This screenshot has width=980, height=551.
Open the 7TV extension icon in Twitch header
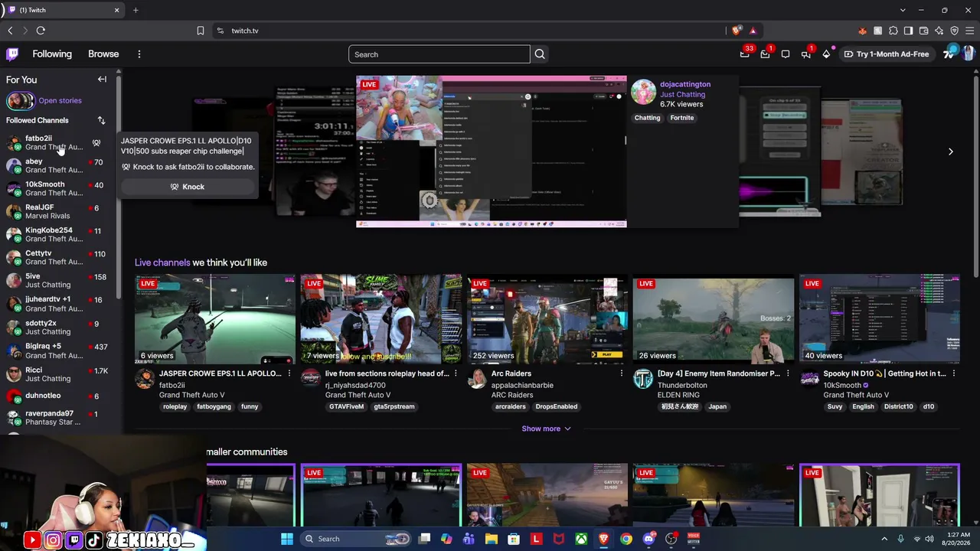[949, 54]
